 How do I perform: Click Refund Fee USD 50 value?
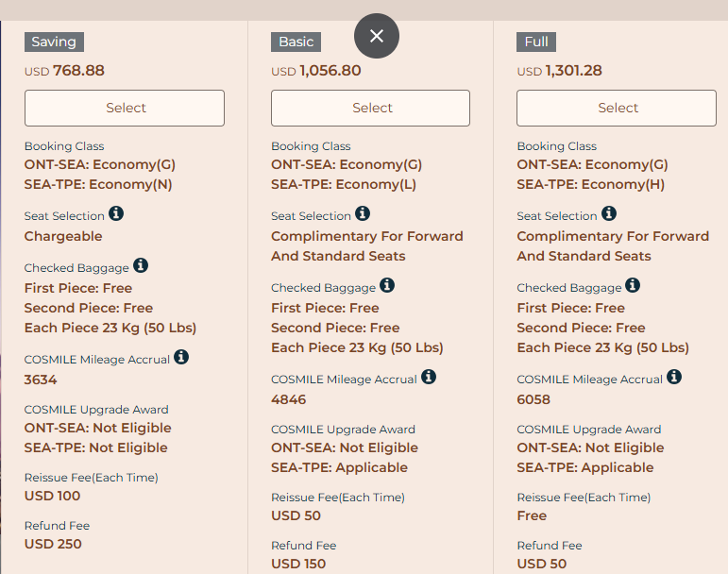[541, 564]
